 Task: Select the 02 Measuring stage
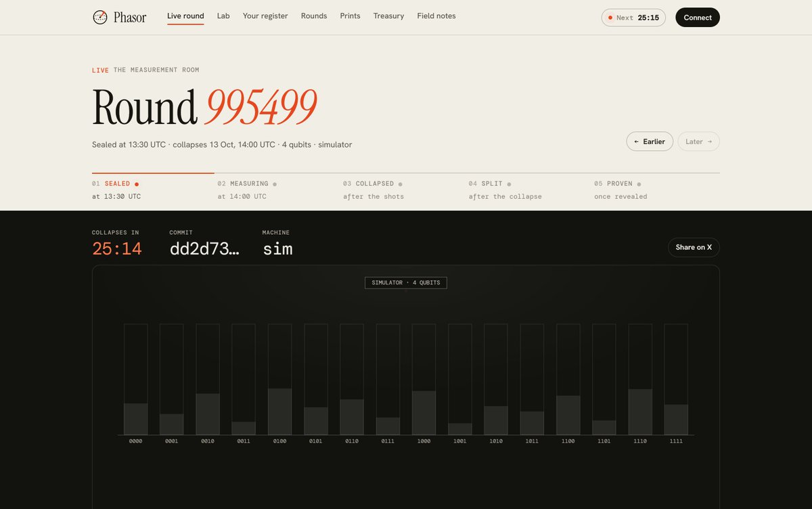tap(279, 190)
